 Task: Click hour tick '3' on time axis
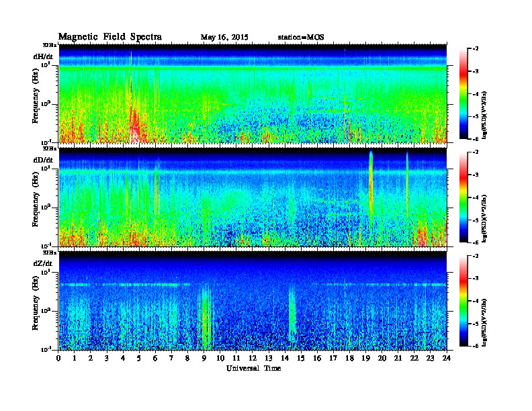click(x=107, y=359)
